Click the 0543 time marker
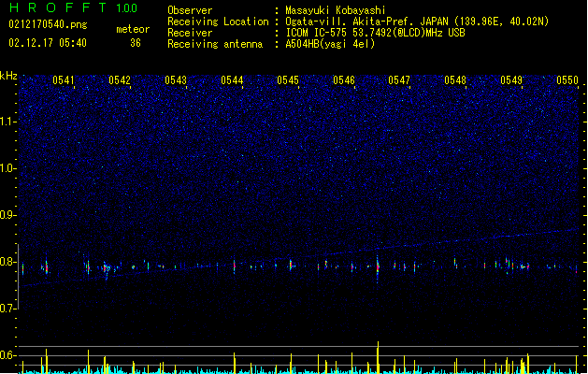Viewport: 588px width, 374px height. [176, 80]
